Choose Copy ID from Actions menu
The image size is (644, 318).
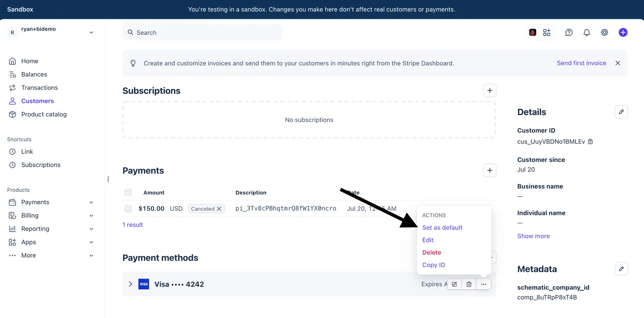click(x=433, y=265)
